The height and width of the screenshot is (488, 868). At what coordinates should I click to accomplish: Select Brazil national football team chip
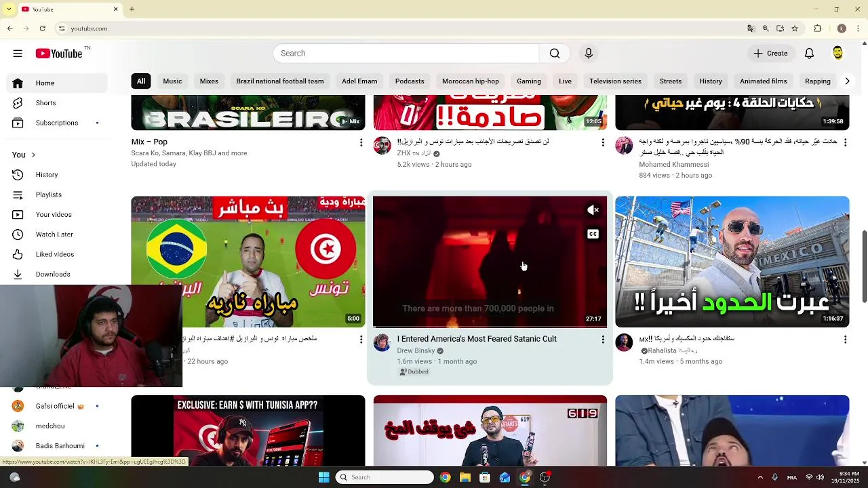click(x=280, y=81)
